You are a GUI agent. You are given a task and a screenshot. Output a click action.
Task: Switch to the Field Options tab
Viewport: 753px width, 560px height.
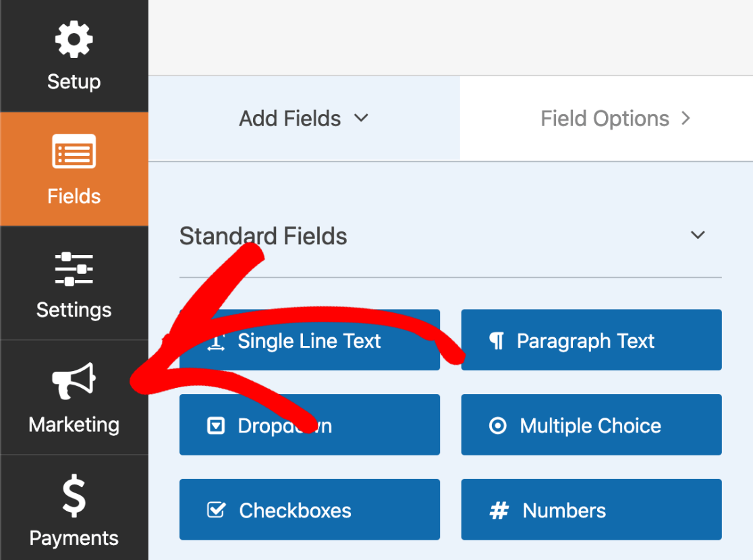point(605,119)
